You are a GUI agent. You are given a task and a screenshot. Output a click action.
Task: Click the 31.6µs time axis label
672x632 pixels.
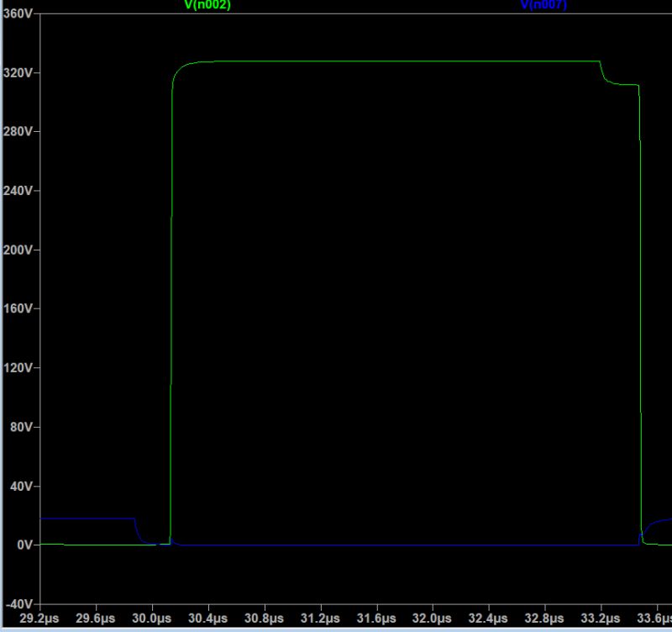[376, 619]
